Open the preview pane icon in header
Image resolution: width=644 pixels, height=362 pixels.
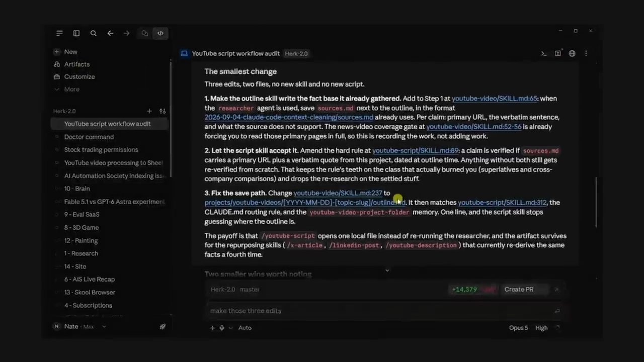click(x=558, y=53)
